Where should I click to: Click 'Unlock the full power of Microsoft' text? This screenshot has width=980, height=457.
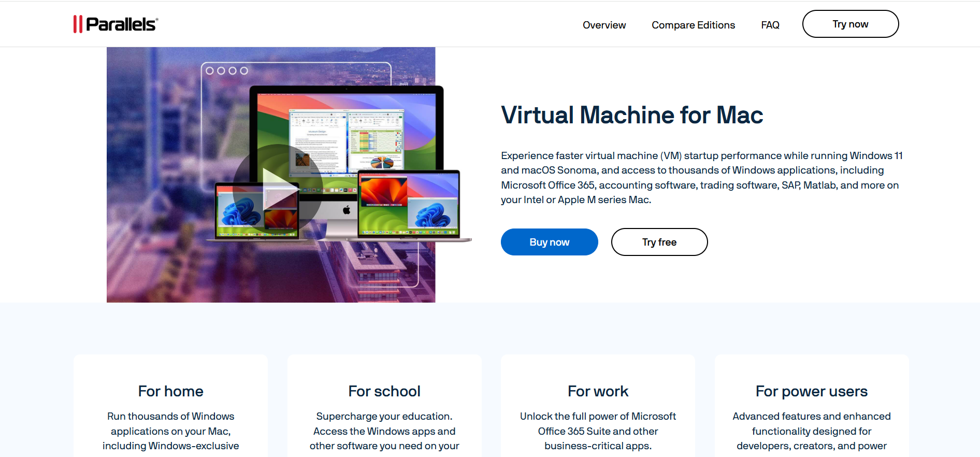point(598,416)
